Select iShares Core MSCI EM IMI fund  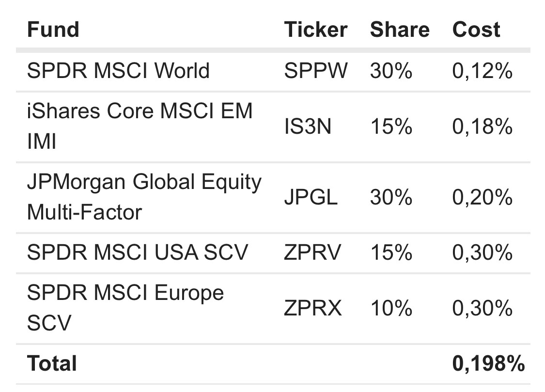tap(140, 126)
